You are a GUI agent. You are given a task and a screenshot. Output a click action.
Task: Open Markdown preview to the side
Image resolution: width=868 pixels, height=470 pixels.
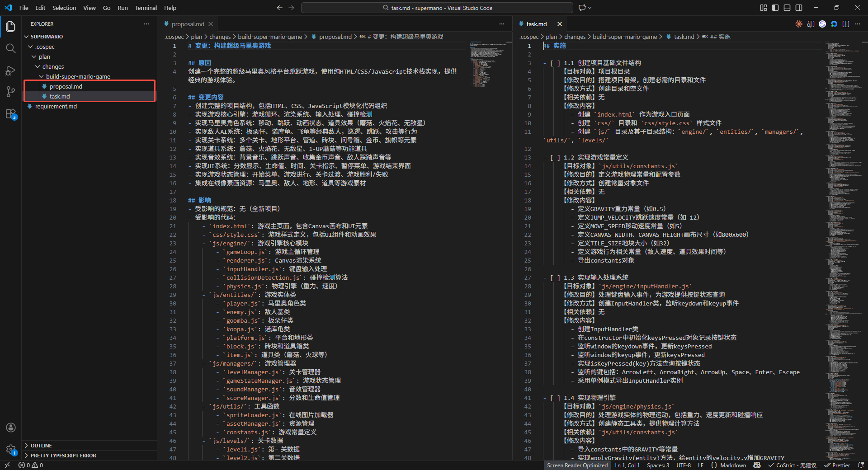(x=811, y=24)
